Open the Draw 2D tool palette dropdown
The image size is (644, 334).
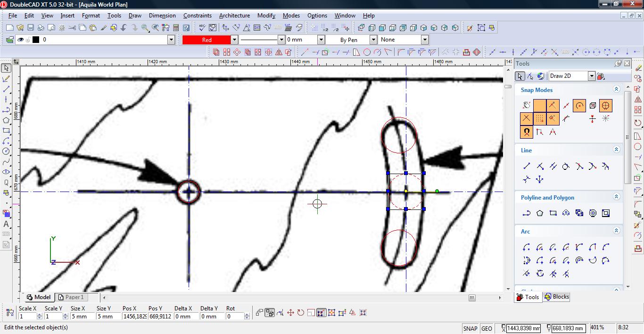point(591,76)
